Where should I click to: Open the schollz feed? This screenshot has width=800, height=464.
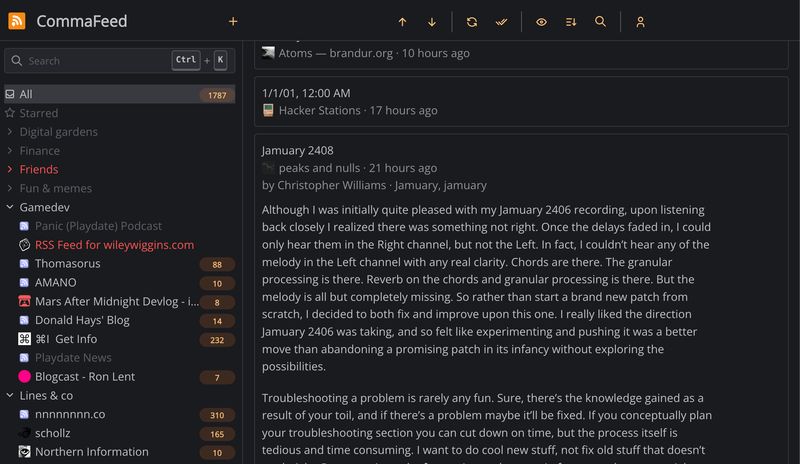click(53, 433)
